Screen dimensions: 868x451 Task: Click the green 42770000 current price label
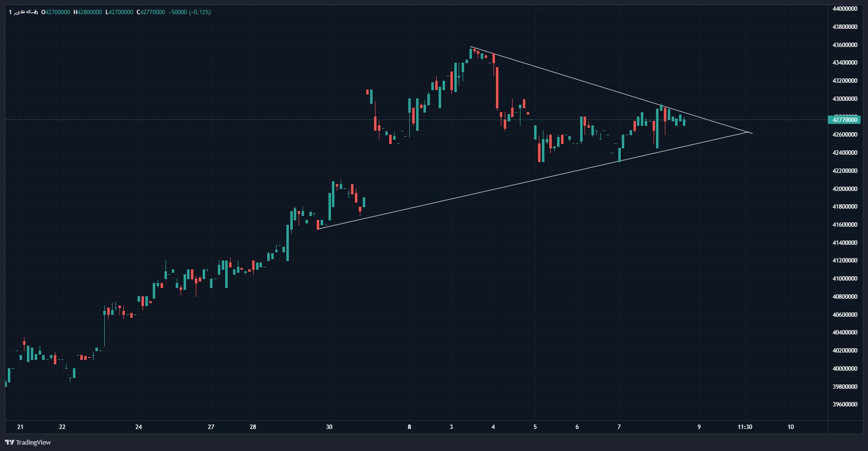(x=845, y=119)
